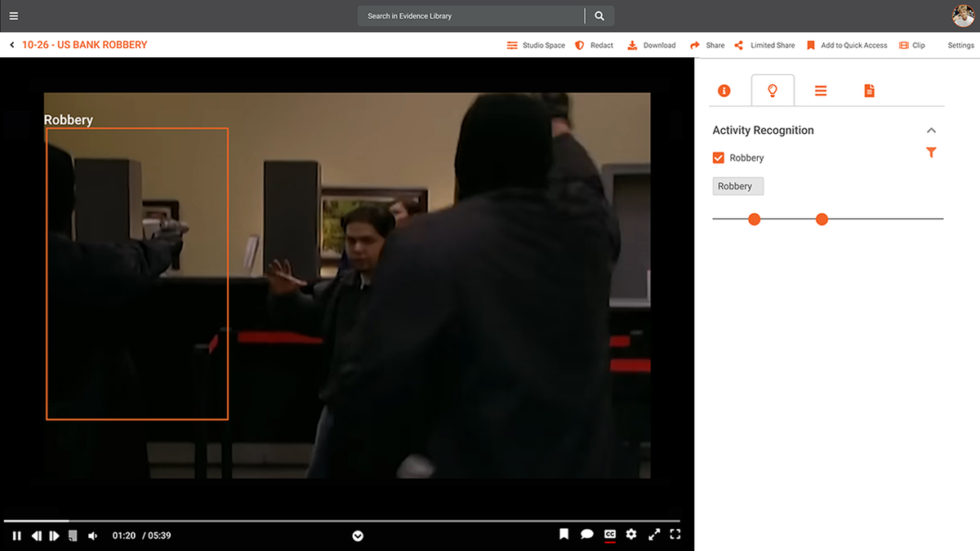Expand the player options chevron
980x551 pixels.
pyautogui.click(x=358, y=536)
